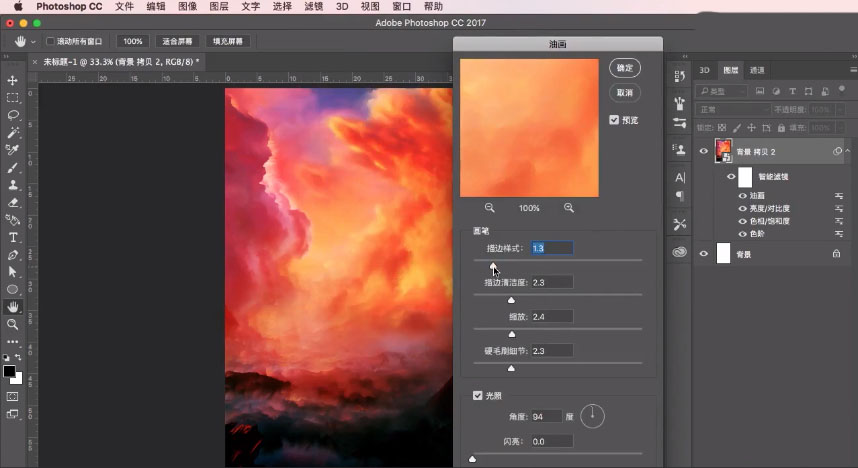Select the Clone Stamp tool

(x=13, y=185)
